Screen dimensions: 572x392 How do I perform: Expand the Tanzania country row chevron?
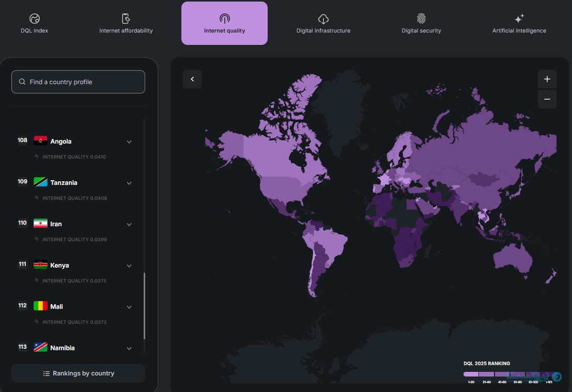click(x=129, y=183)
